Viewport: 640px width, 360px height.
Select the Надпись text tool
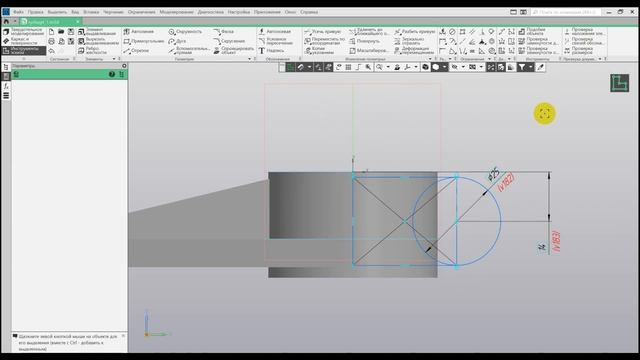(x=271, y=51)
